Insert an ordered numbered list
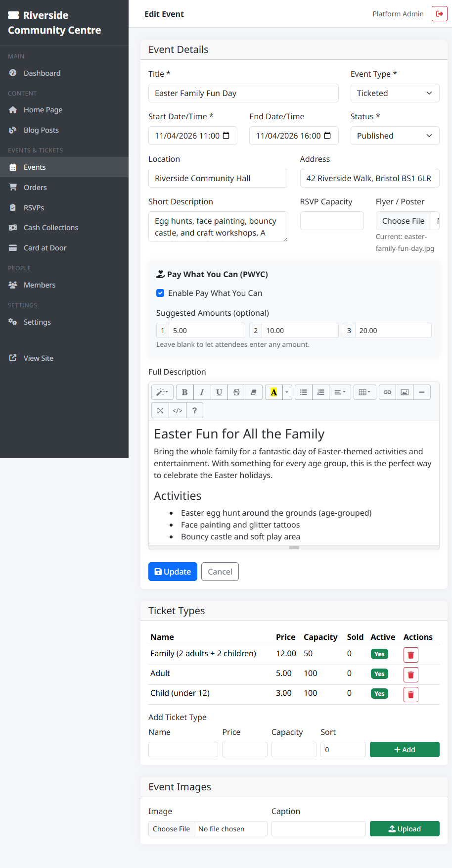452x868 pixels. pyautogui.click(x=320, y=392)
